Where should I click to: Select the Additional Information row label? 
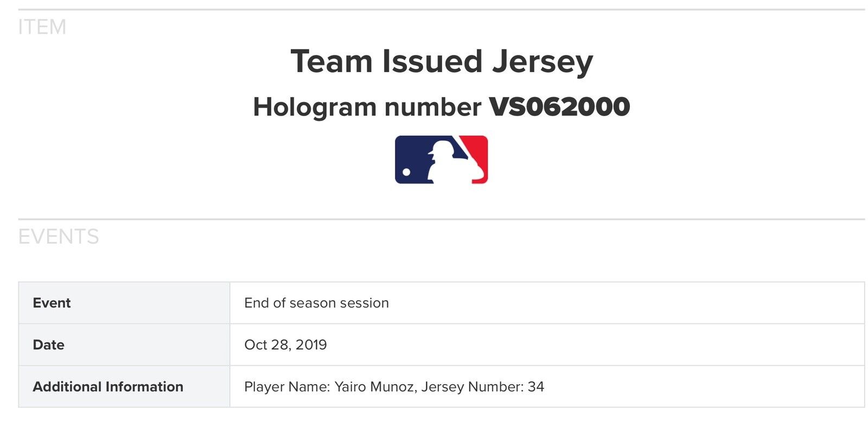click(x=108, y=386)
